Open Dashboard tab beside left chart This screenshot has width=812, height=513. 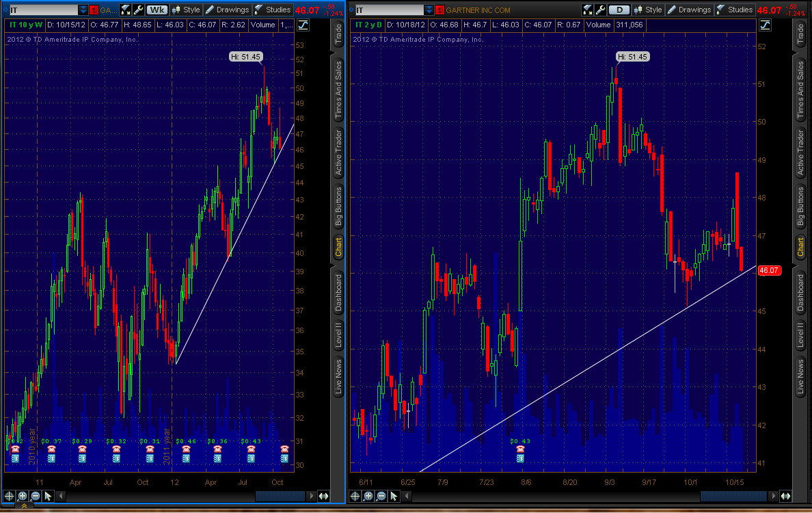tap(338, 292)
